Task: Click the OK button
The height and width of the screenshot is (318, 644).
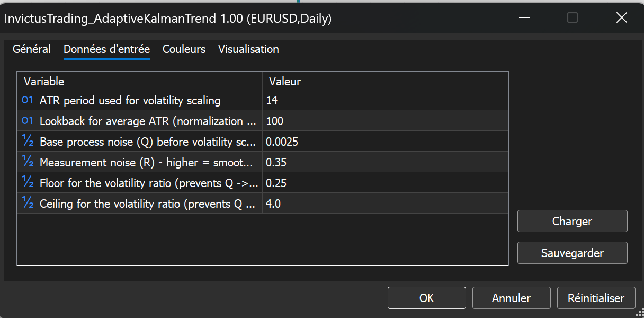Action: coord(427,298)
